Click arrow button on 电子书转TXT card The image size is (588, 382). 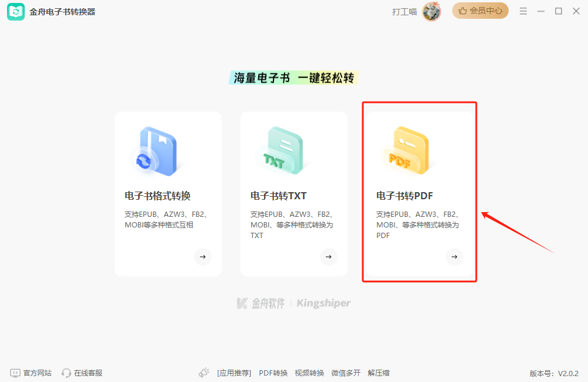tap(329, 257)
